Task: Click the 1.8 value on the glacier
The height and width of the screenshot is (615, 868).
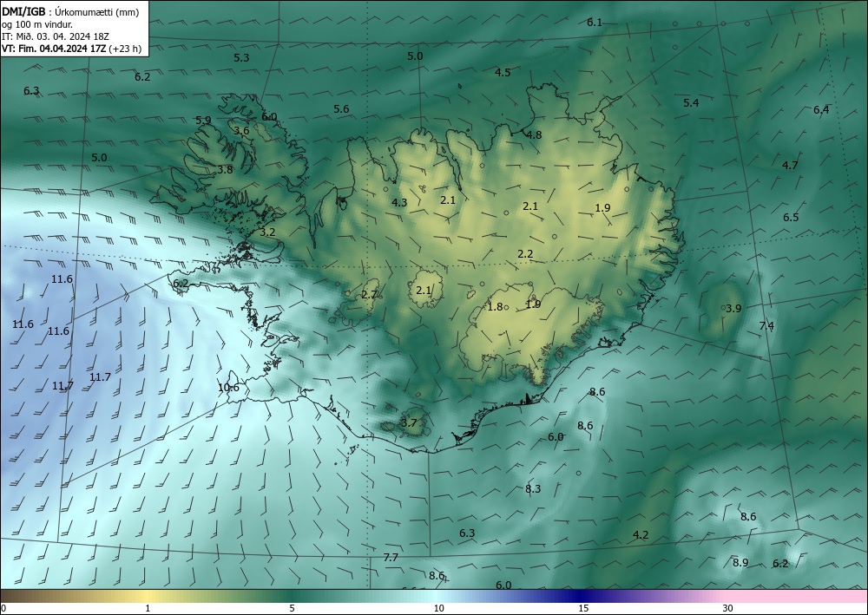Action: point(495,306)
